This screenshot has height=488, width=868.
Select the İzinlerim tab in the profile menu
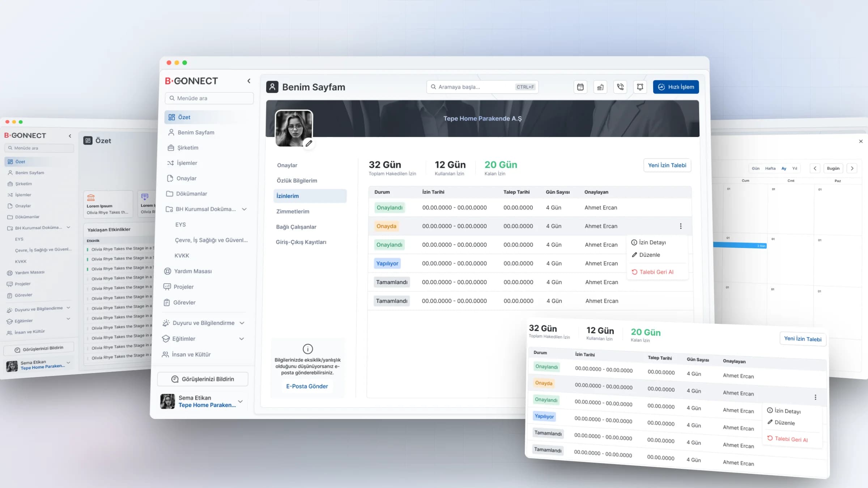pyautogui.click(x=310, y=196)
